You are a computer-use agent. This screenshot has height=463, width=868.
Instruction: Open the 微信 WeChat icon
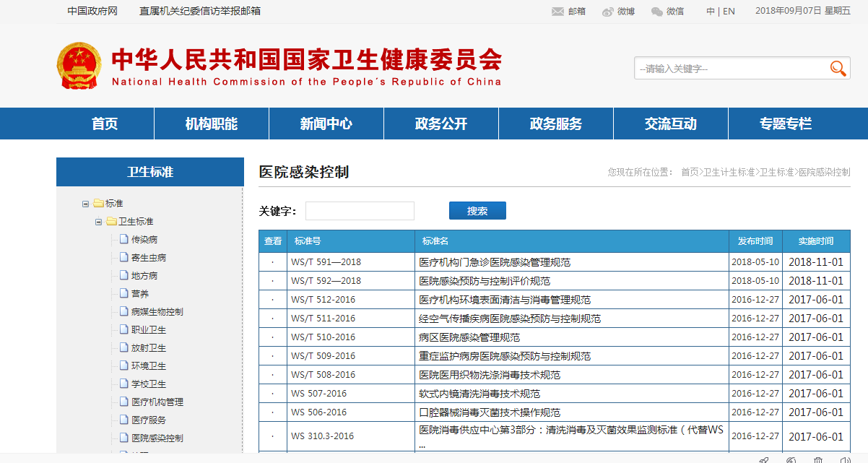tap(656, 12)
